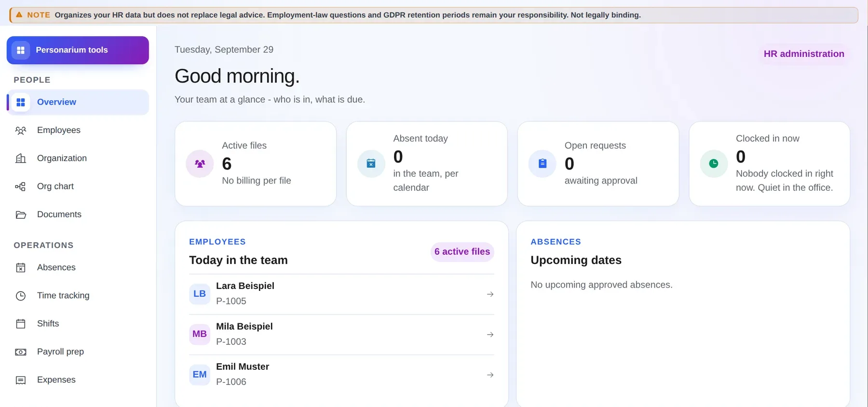The height and width of the screenshot is (407, 868).
Task: Click the Shifts calendar icon
Action: [21, 324]
